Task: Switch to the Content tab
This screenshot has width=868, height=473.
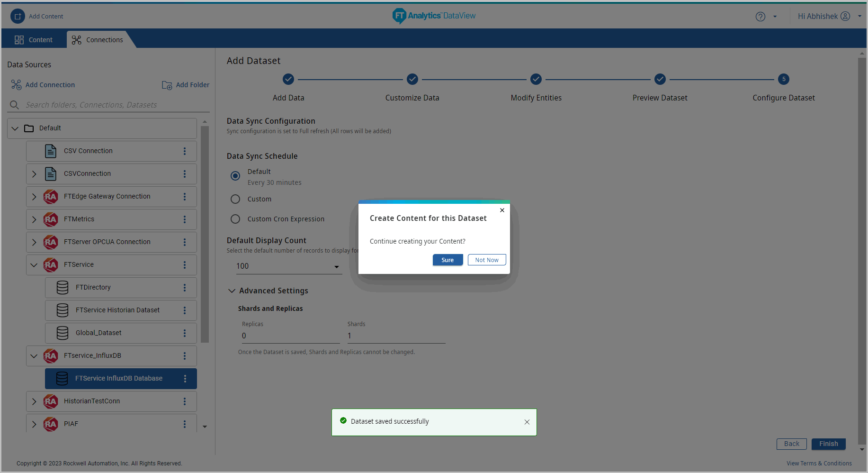Action: [x=34, y=40]
